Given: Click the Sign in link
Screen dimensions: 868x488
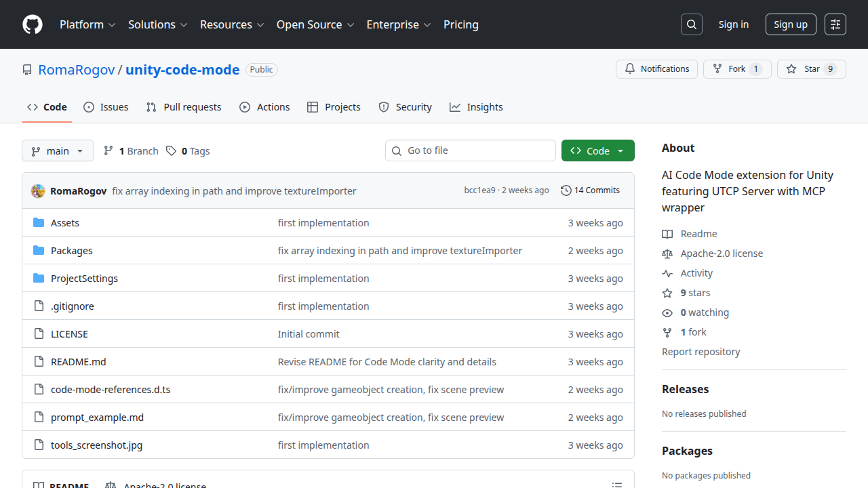Looking at the screenshot, I should coord(734,24).
